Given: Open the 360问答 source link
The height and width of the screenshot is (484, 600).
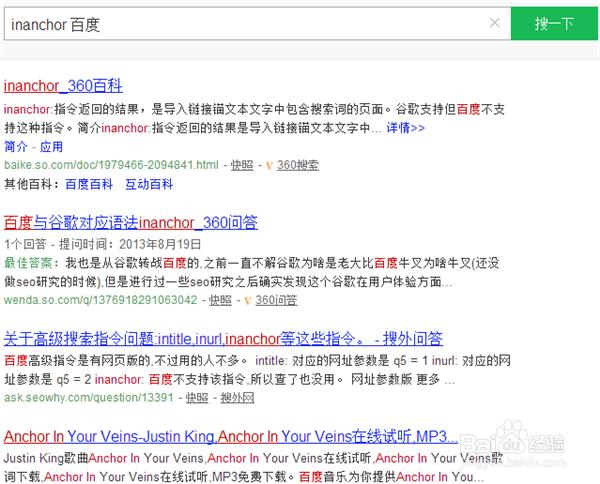Looking at the screenshot, I should [x=276, y=300].
